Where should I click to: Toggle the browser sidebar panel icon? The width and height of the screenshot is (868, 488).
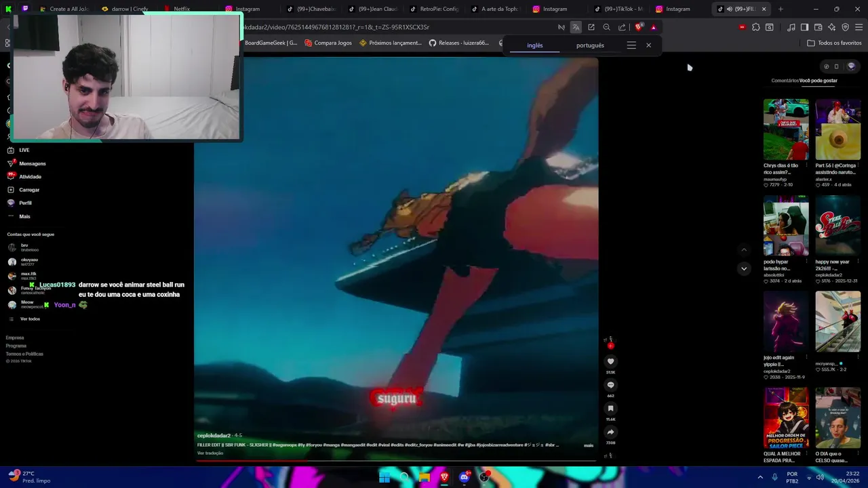804,27
